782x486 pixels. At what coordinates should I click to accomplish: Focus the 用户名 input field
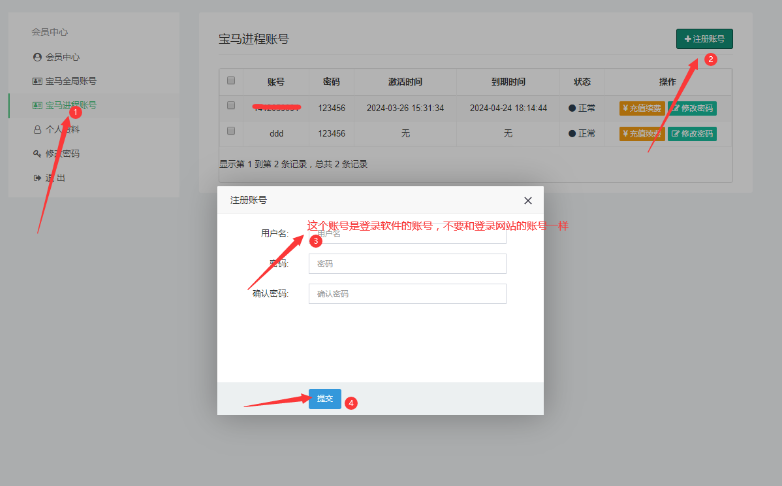tap(407, 234)
